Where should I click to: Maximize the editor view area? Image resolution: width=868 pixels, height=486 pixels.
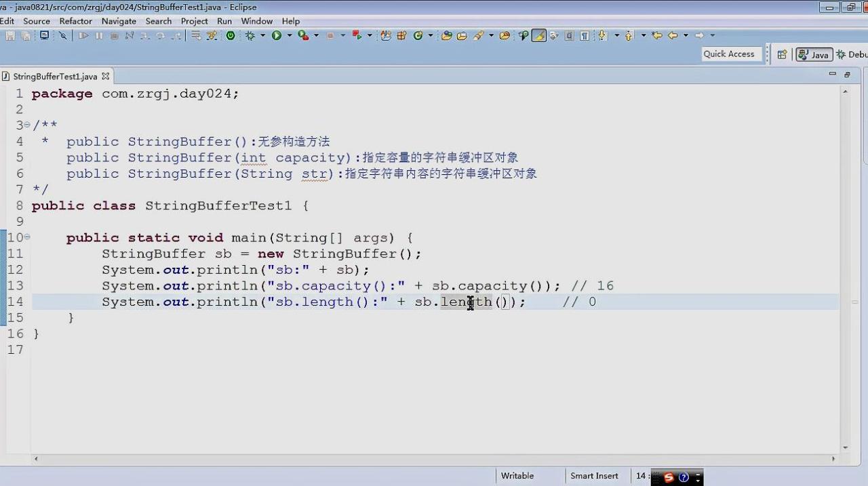pos(847,74)
